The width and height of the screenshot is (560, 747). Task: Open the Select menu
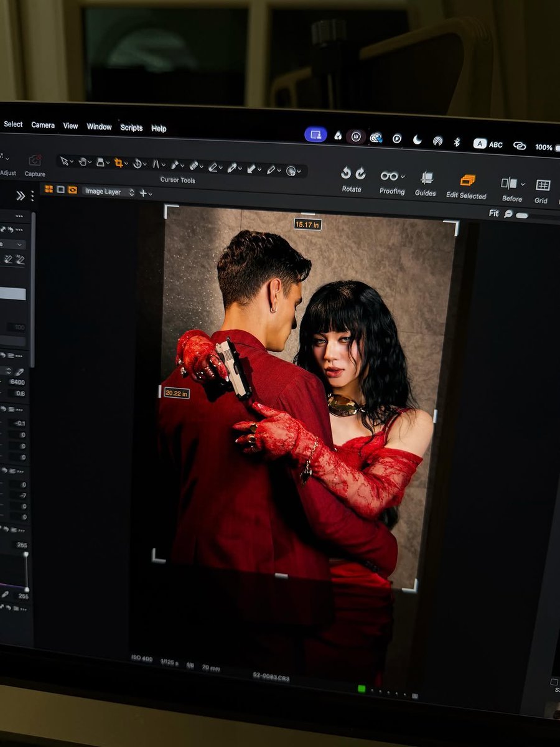13,124
